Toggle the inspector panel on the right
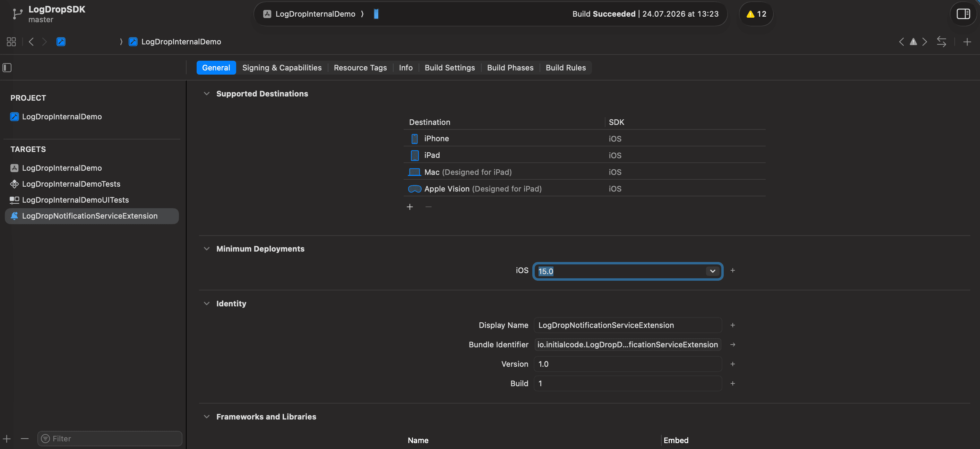980x449 pixels. point(963,14)
